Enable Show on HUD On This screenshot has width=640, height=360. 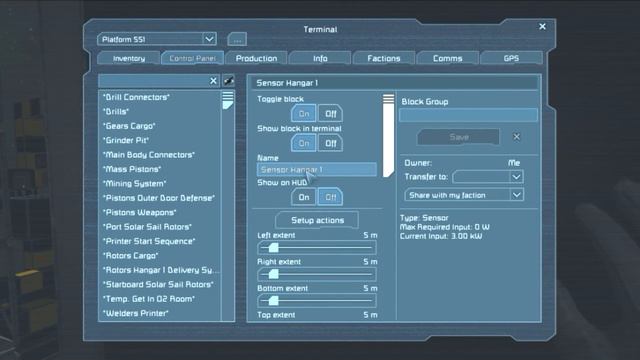pos(304,197)
